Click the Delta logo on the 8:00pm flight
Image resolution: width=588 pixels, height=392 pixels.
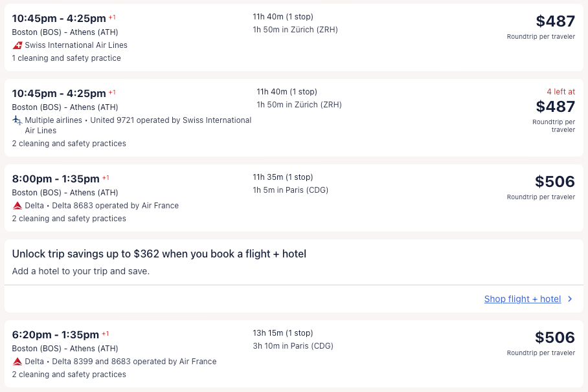[17, 206]
